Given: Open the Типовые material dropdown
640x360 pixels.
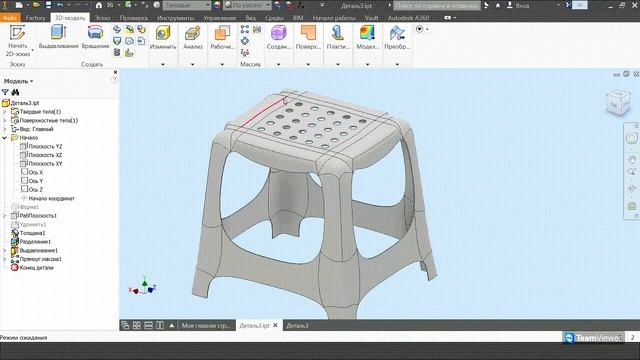Looking at the screenshot, I should coord(187,5).
